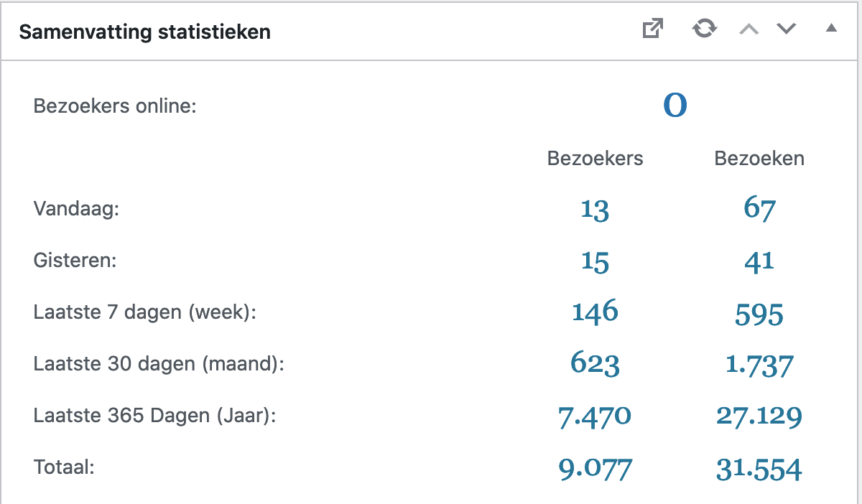The height and width of the screenshot is (504, 862).
Task: Move widget up with the up chevron
Action: pyautogui.click(x=749, y=29)
